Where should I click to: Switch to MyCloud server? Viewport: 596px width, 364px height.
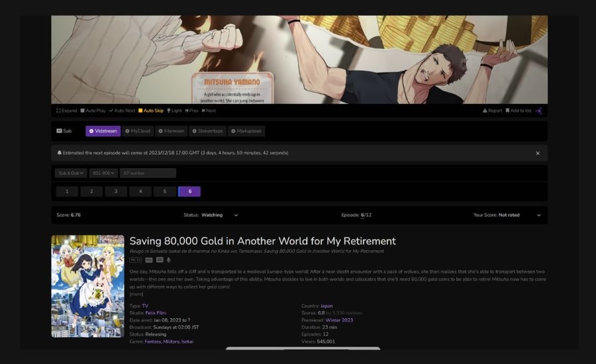138,130
